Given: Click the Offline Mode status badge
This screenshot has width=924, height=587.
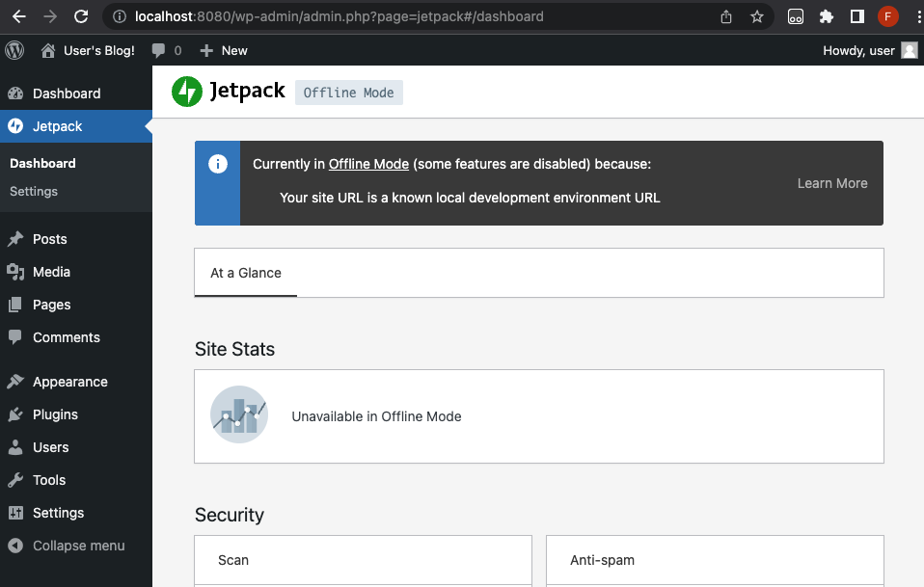Looking at the screenshot, I should [351, 93].
